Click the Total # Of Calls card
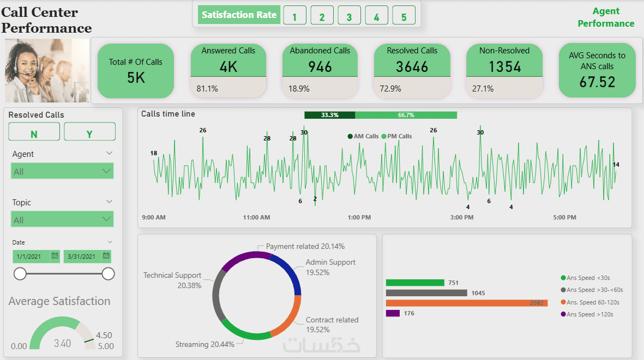 pyautogui.click(x=136, y=71)
